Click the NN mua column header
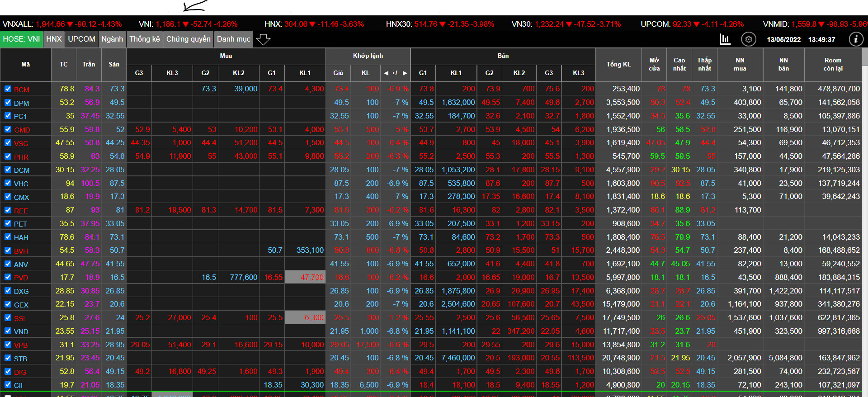Viewport: 868px width, 397px height. (740, 65)
